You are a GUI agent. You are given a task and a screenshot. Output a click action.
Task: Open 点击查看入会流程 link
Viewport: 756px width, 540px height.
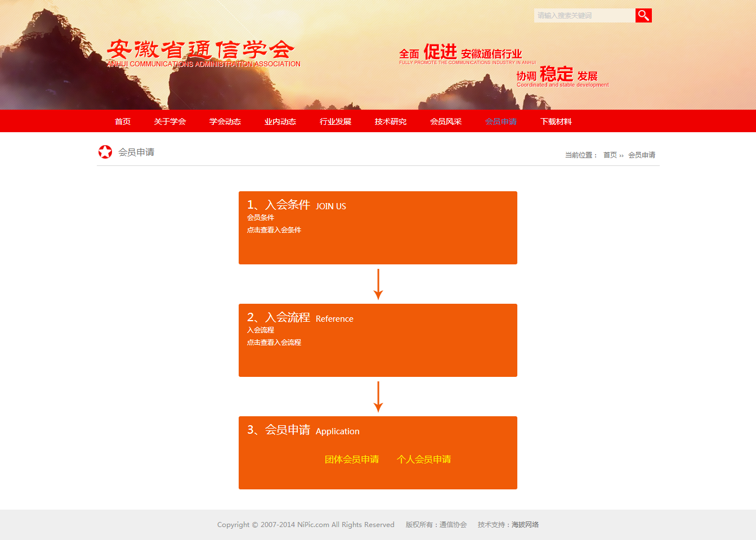[x=274, y=343]
